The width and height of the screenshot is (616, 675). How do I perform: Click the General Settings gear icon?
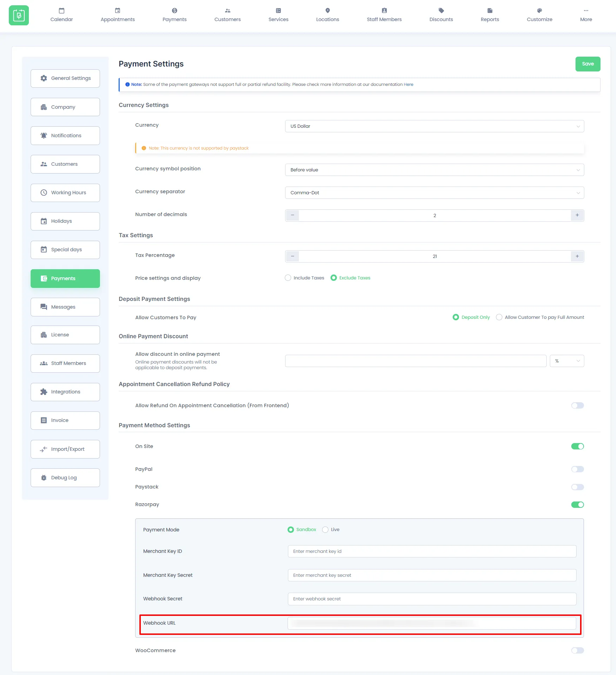[x=44, y=78]
